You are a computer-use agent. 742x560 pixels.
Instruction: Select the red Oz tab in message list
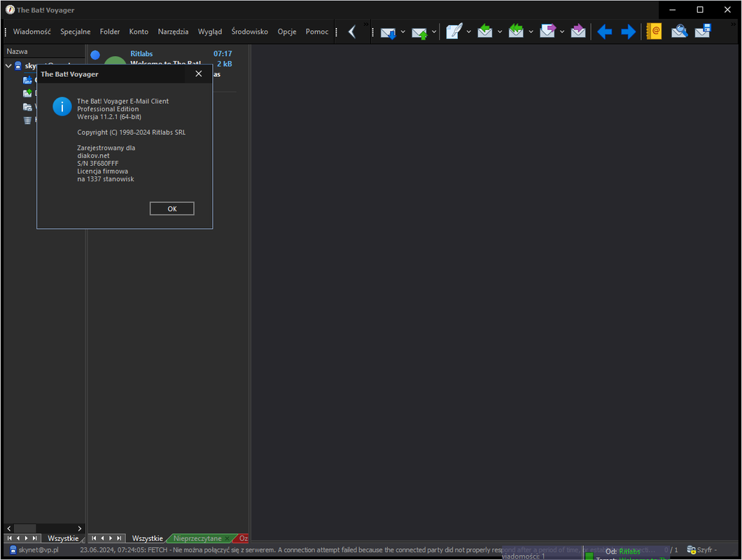(243, 538)
